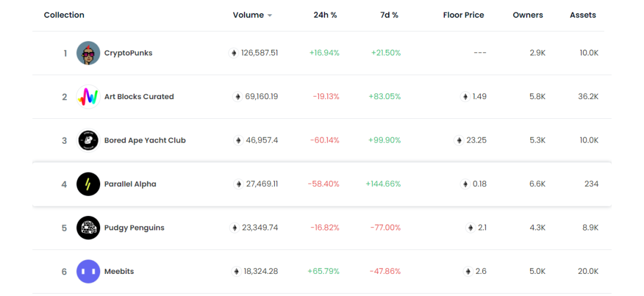644x296 pixels.
Task: Click the Meebits purple avatar icon
Action: coord(88,272)
